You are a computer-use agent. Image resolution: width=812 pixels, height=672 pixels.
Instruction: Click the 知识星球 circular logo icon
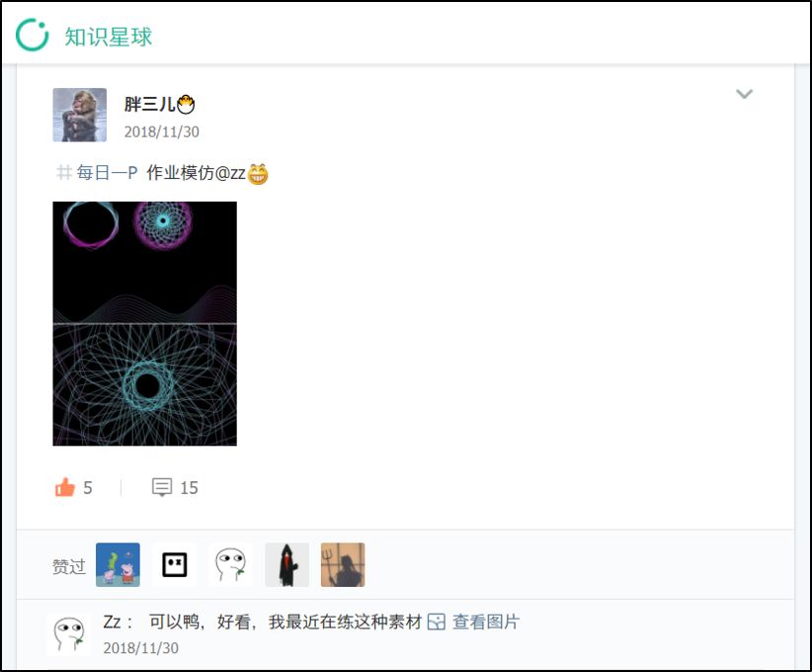[33, 35]
